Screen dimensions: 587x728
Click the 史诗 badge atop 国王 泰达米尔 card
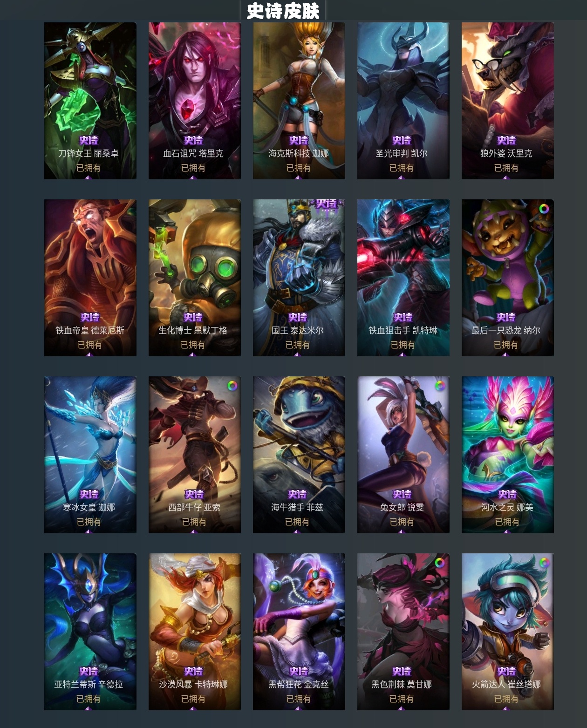click(326, 204)
